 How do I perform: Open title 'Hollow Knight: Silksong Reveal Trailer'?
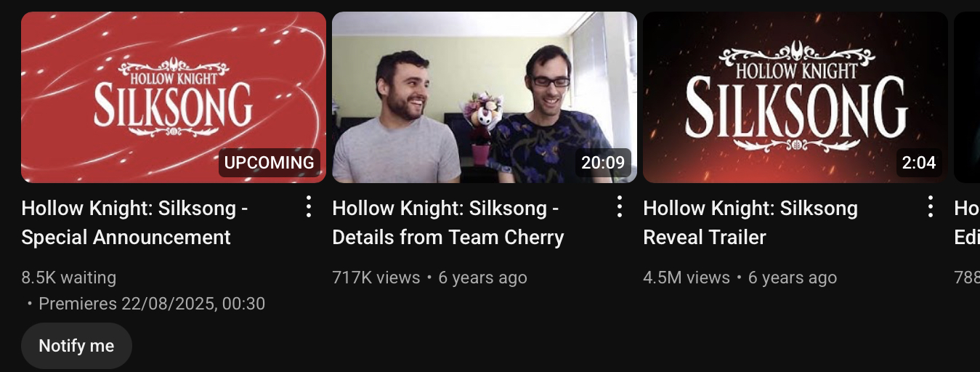click(750, 223)
